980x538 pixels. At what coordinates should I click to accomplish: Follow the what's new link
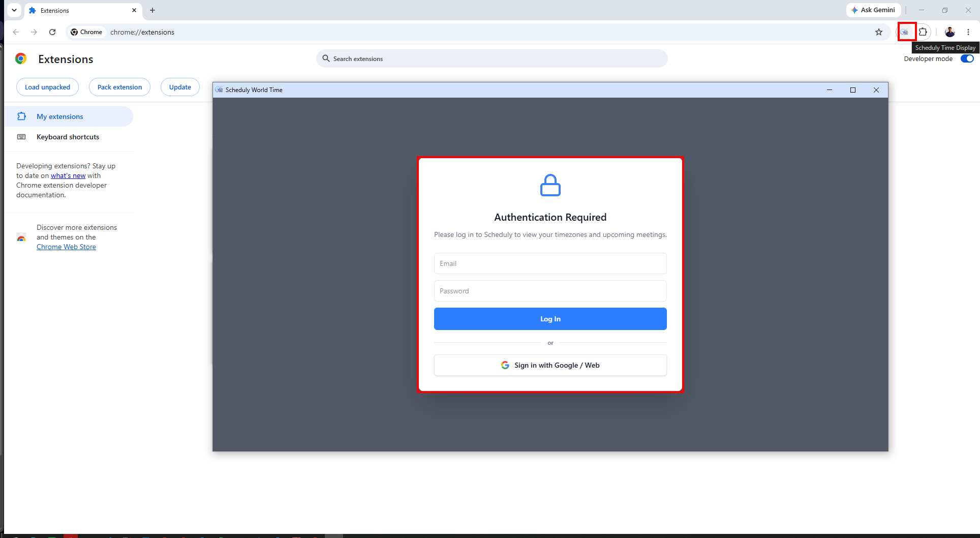(68, 175)
